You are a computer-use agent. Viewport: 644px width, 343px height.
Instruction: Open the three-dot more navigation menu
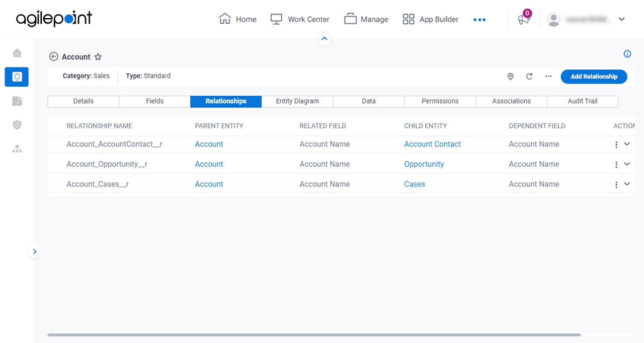coord(479,20)
